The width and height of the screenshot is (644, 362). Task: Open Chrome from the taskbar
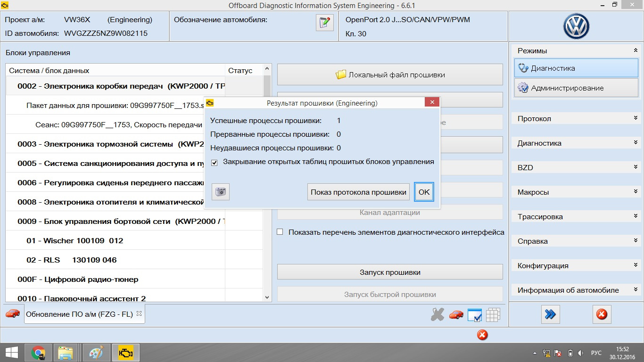click(38, 353)
